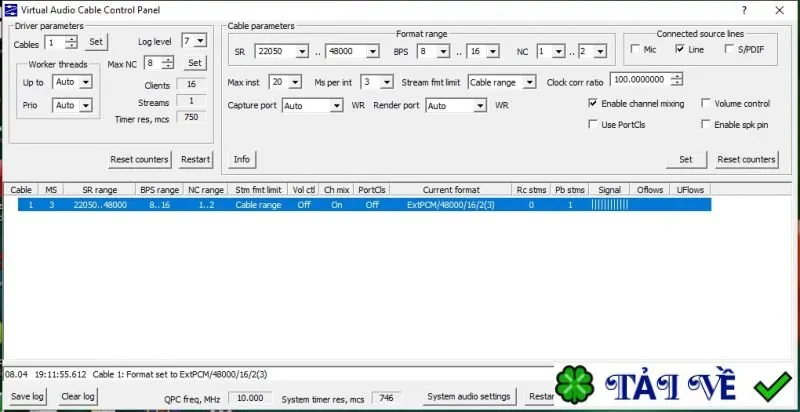Click the help question mark button
The width and height of the screenshot is (800, 412).
pos(744,10)
